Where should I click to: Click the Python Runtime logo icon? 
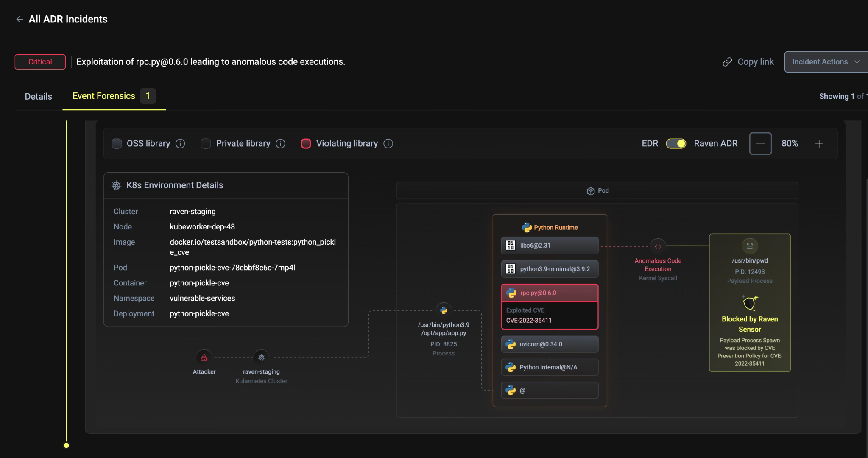527,228
